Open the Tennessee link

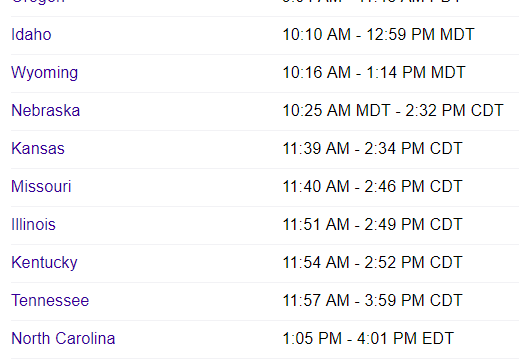click(x=50, y=301)
